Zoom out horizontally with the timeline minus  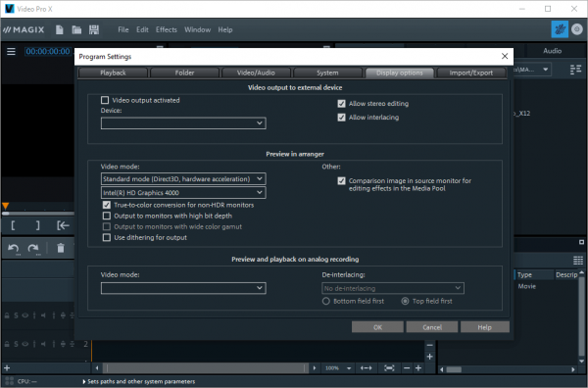pos(407,368)
